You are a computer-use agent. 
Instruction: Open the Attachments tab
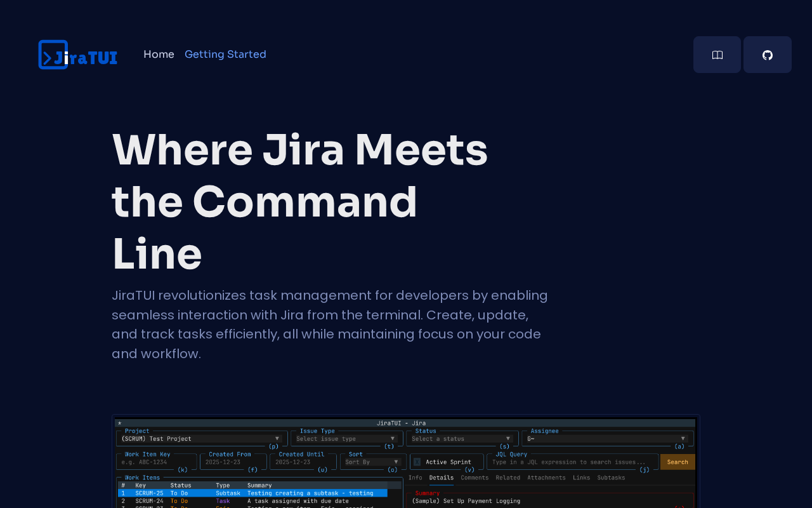point(547,477)
